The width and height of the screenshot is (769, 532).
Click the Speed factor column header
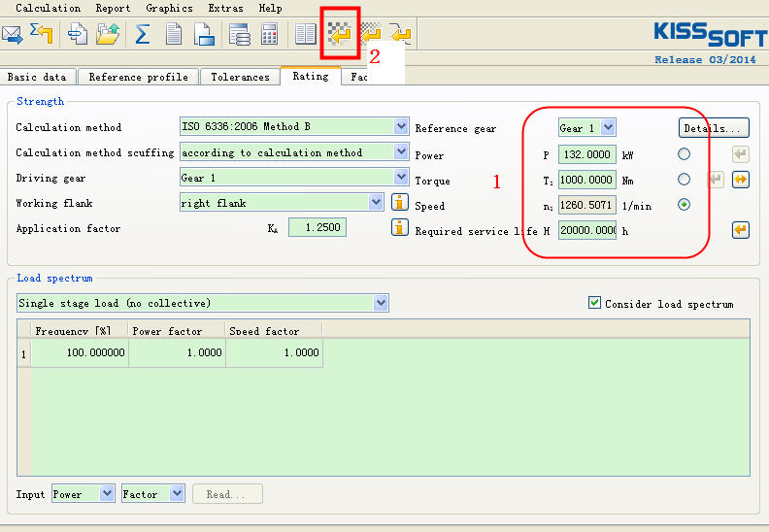point(273,330)
